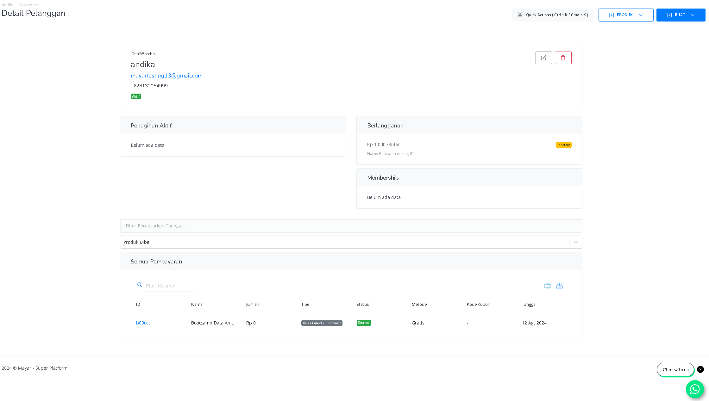Click the "Status" column header
The image size is (709, 401).
363,305
